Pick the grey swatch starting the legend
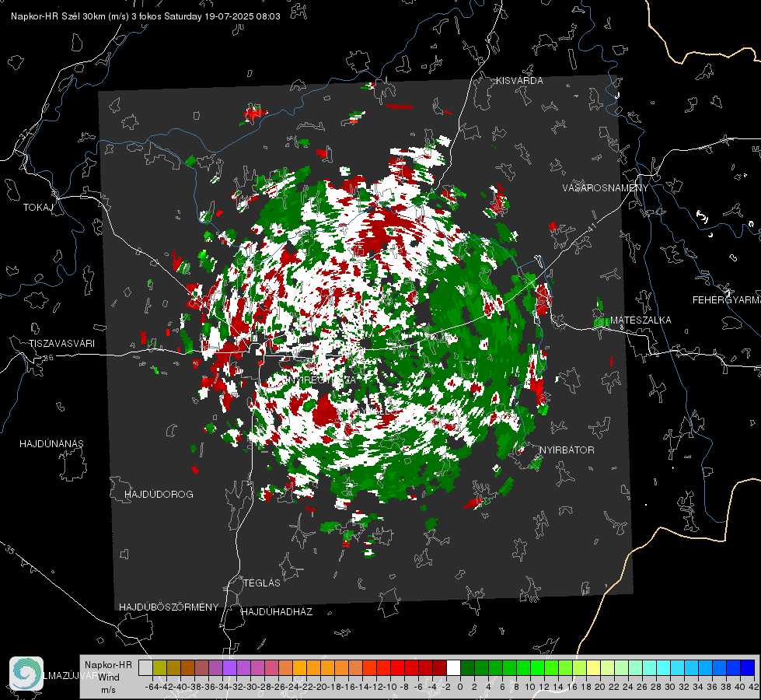 click(145, 667)
